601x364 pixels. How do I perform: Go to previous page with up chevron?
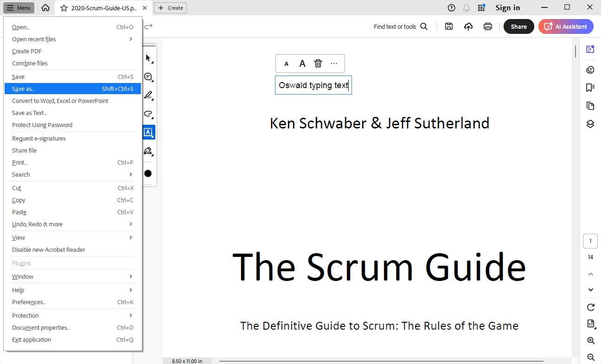(591, 274)
